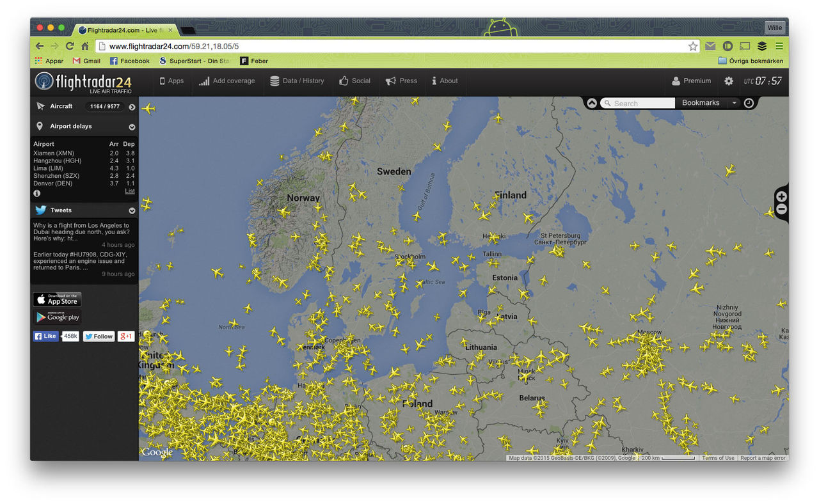Image resolution: width=819 pixels, height=504 pixels.
Task: Open the Data / History menu
Action: [297, 81]
